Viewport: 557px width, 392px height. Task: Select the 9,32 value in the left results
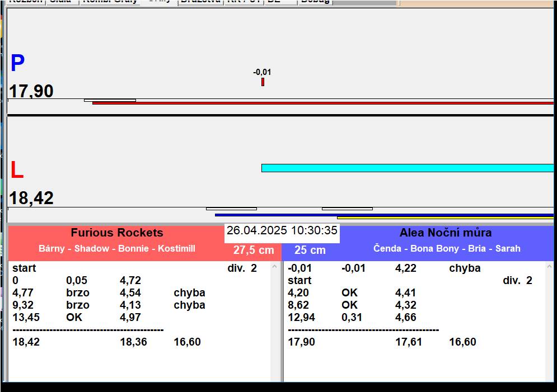(23, 305)
